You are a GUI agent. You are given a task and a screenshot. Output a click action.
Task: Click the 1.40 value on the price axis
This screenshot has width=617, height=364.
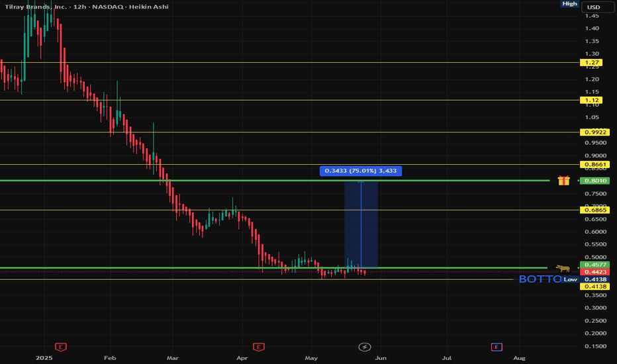click(592, 28)
